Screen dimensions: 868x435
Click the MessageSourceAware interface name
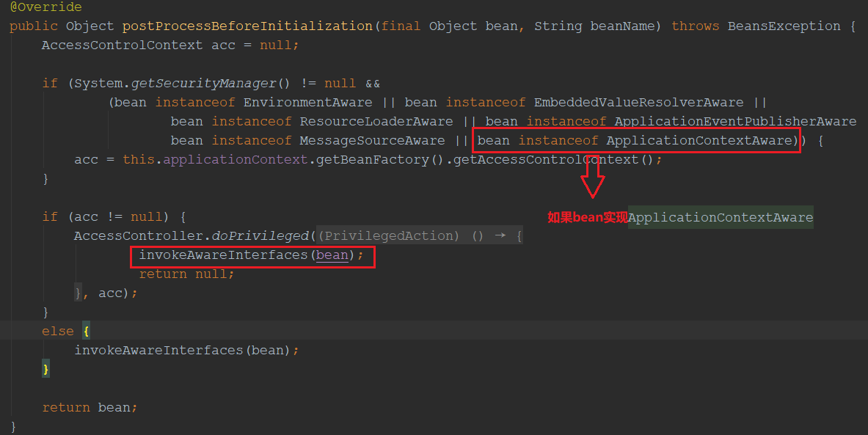(x=373, y=141)
